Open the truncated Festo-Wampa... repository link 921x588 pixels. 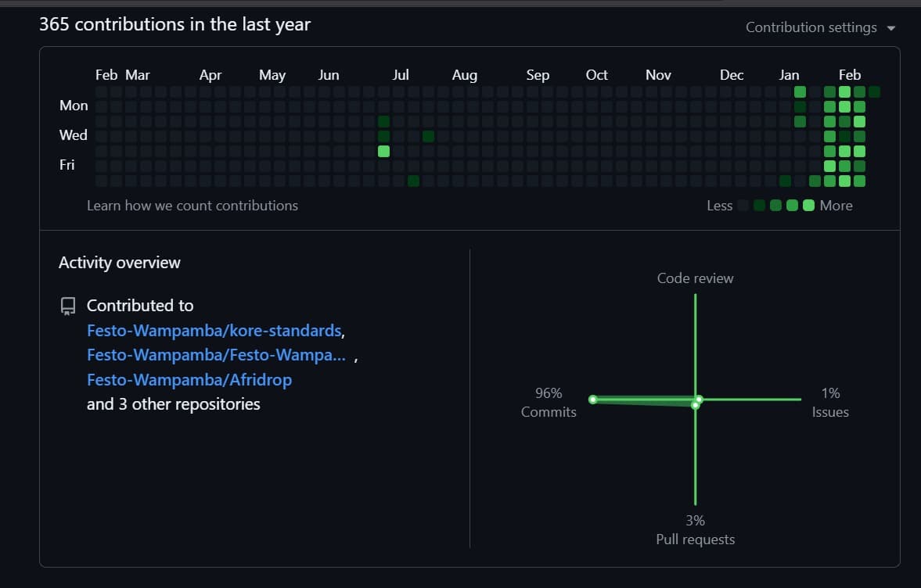(x=216, y=354)
